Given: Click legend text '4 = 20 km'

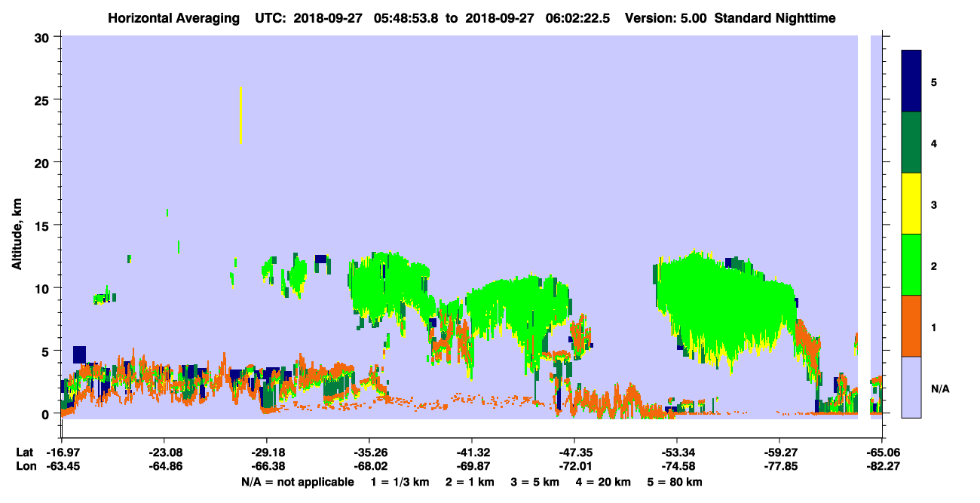Looking at the screenshot, I should (605, 482).
